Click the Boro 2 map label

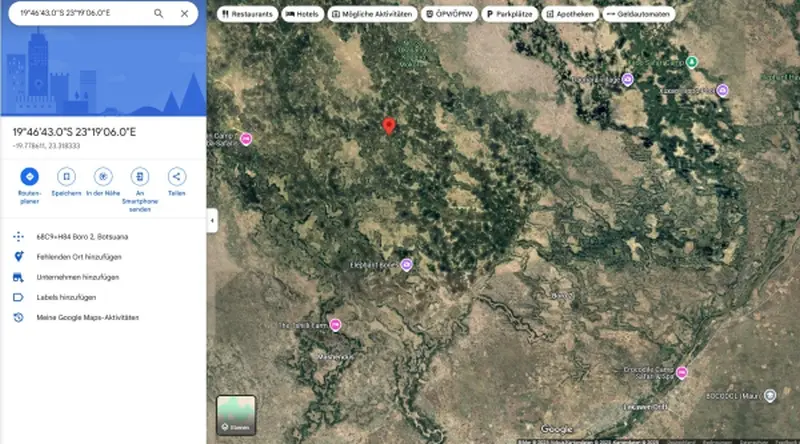point(561,296)
